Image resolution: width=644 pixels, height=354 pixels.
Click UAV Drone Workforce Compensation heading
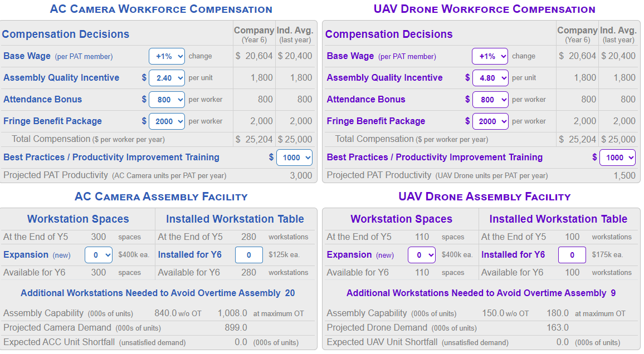pos(484,9)
